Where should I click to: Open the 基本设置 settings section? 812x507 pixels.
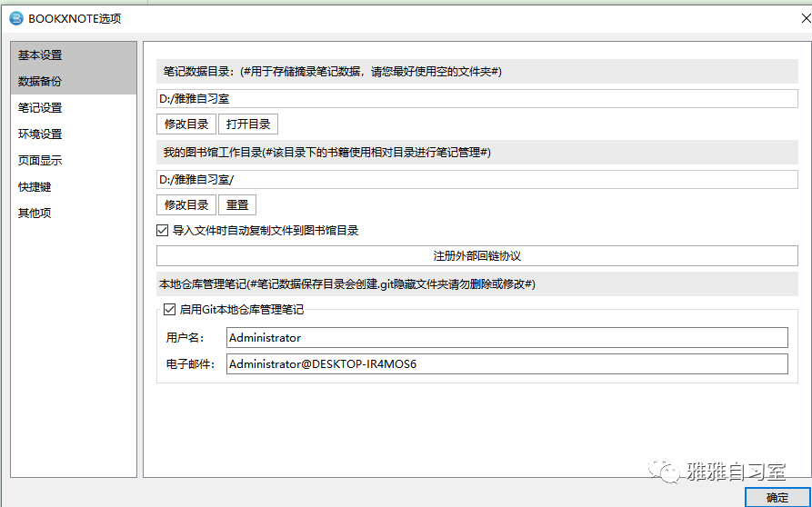coord(74,55)
